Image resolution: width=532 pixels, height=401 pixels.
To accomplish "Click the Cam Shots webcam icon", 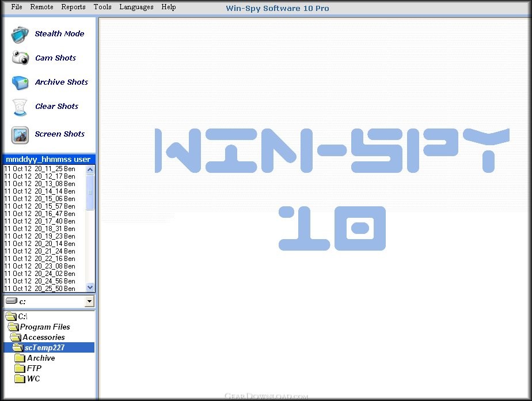I will pos(20,58).
